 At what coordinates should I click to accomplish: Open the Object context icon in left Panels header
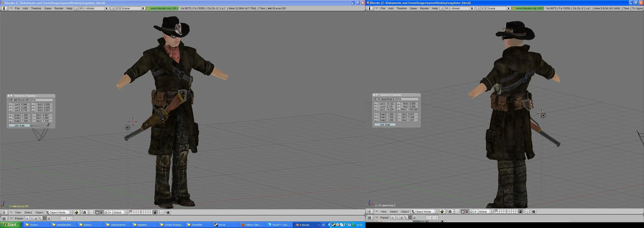click(40, 218)
